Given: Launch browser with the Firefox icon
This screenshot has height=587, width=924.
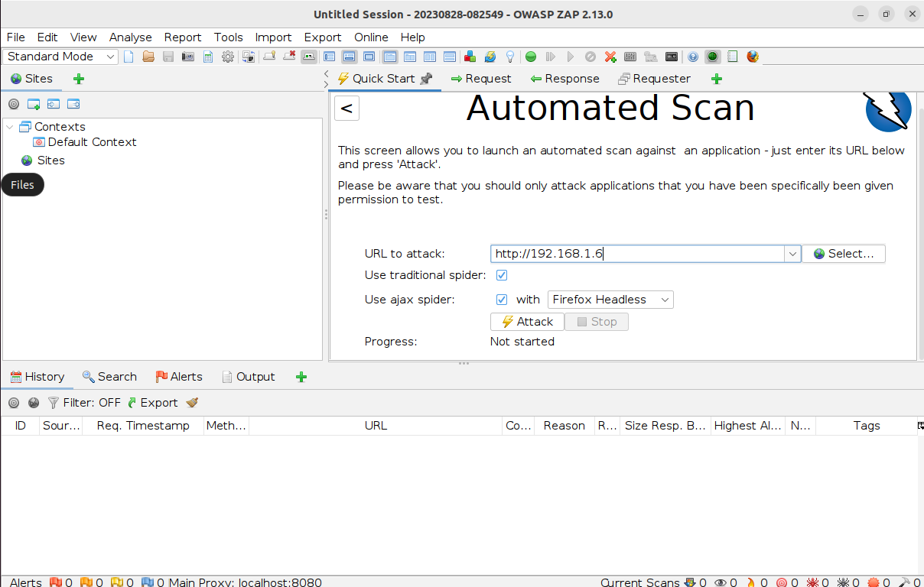Looking at the screenshot, I should click(x=753, y=57).
